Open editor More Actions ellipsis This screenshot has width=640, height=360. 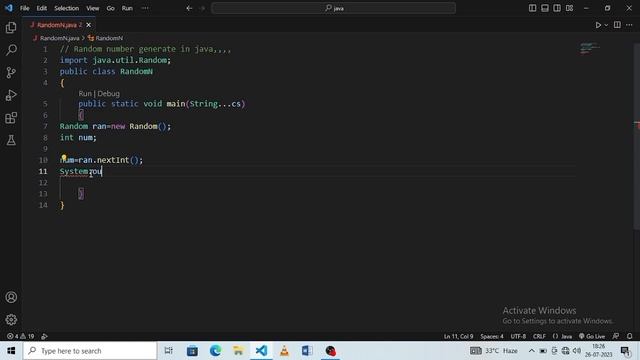tap(629, 25)
